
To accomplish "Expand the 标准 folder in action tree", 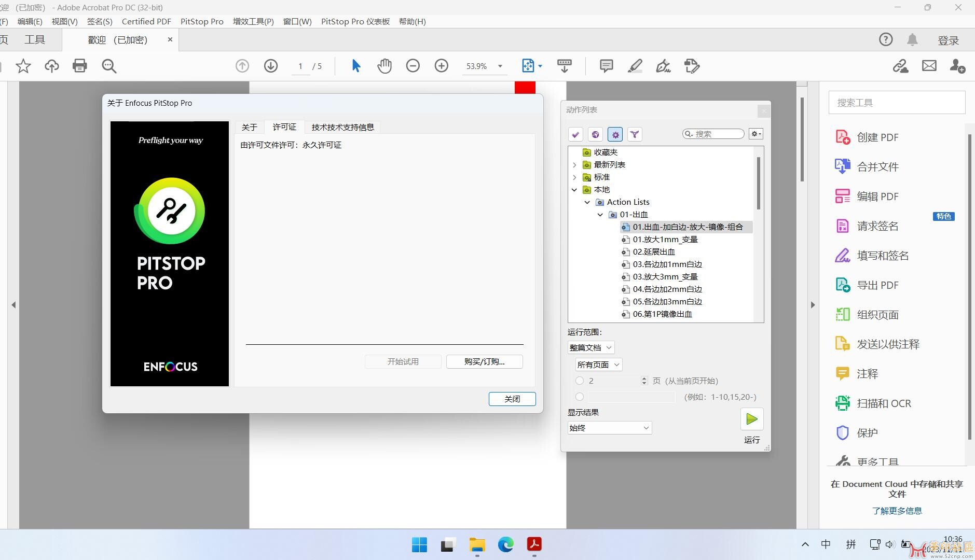I will [574, 177].
